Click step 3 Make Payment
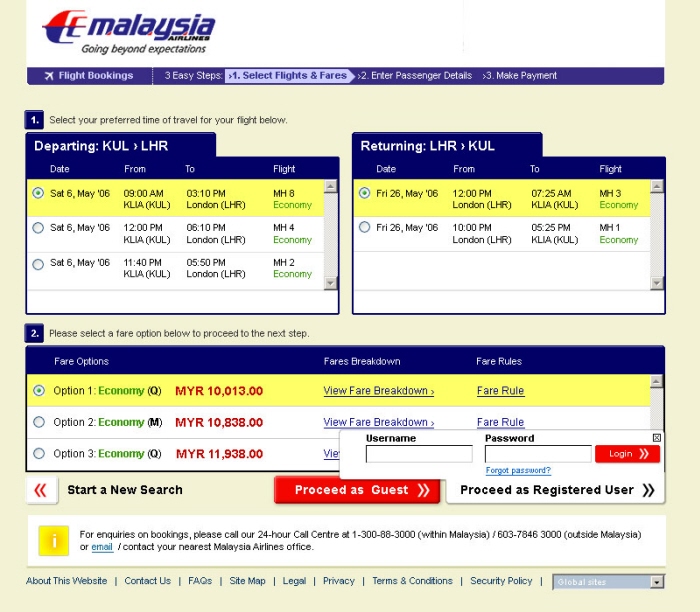The width and height of the screenshot is (700, 612). 520,76
